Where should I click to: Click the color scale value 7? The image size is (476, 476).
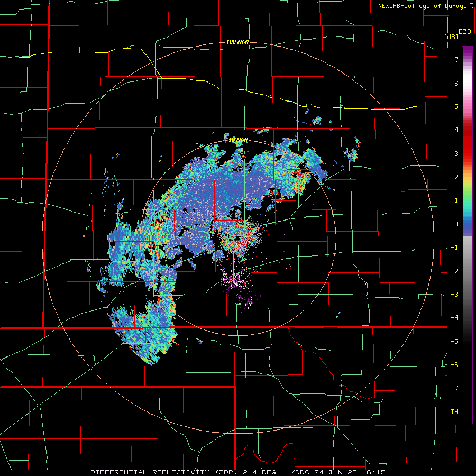coord(456,59)
